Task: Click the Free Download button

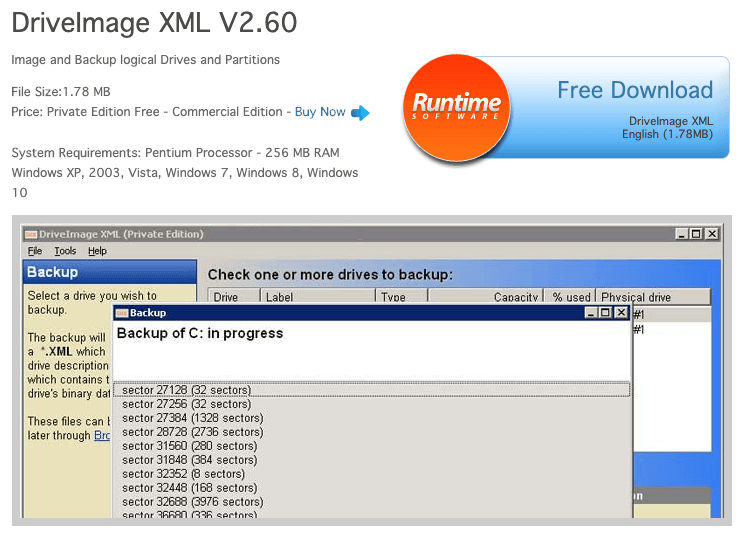Action: tap(566, 108)
